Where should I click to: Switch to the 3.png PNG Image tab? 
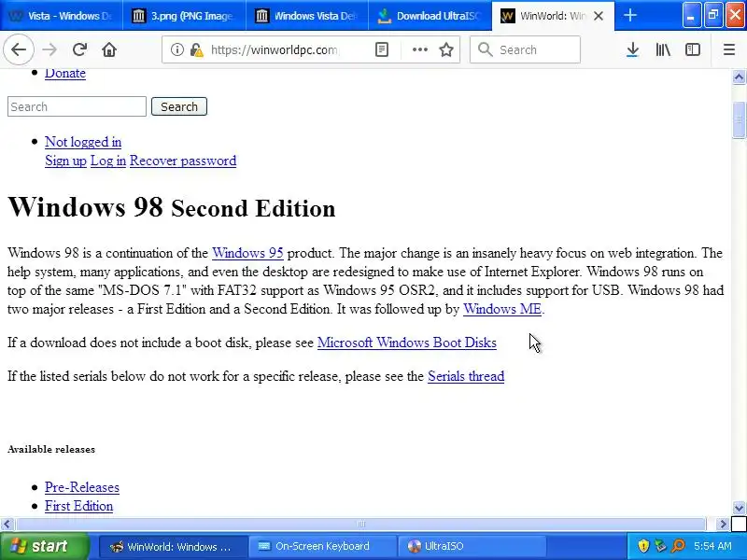coord(184,16)
